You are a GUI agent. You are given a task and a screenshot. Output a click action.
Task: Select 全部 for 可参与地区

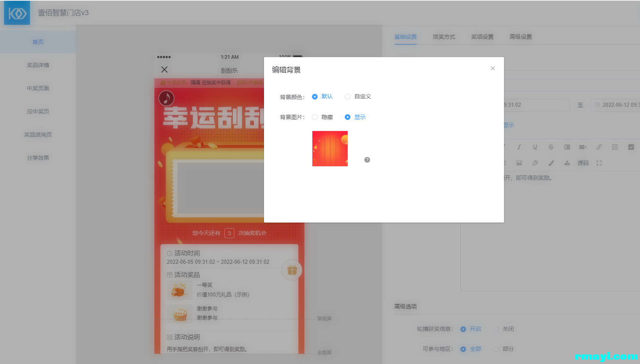pyautogui.click(x=471, y=349)
